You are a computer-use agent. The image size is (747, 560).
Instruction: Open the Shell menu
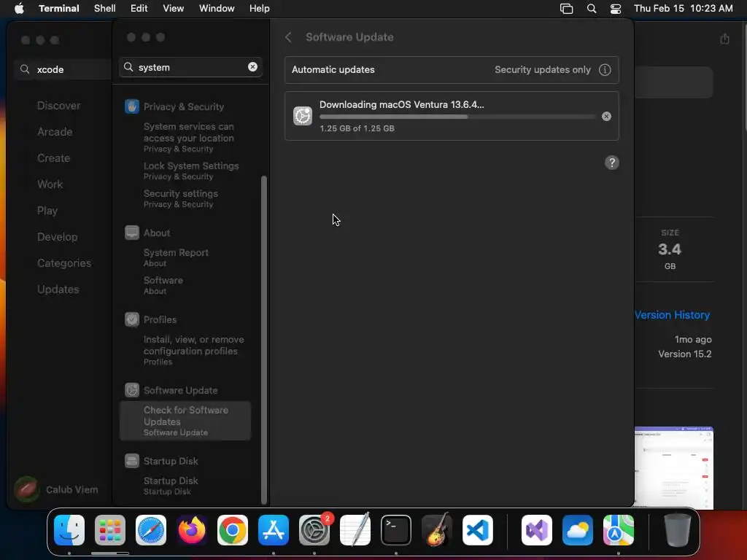point(105,8)
